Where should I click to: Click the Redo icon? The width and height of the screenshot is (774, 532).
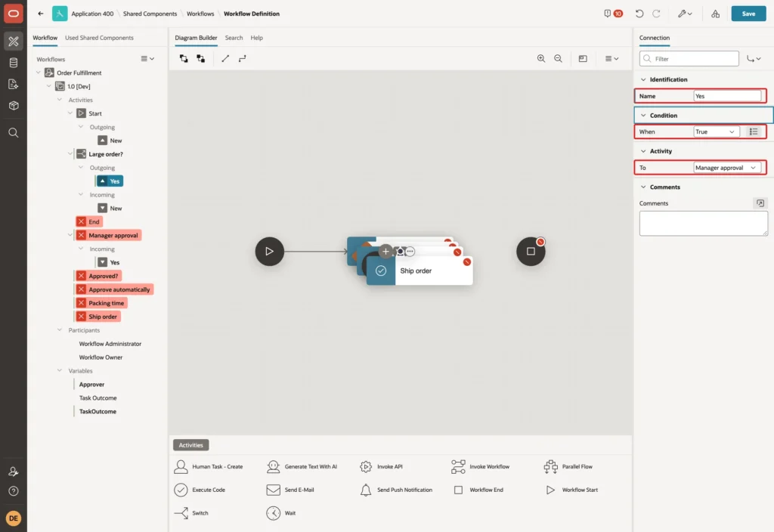point(656,14)
